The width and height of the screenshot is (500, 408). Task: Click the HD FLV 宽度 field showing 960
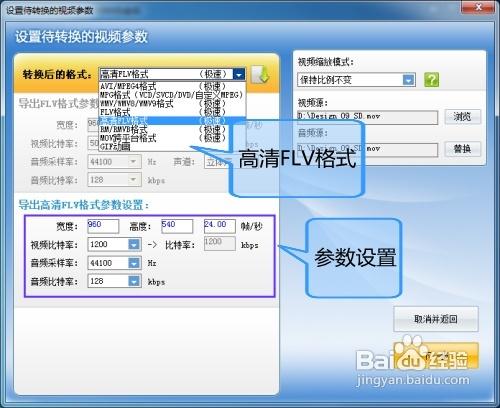point(103,226)
